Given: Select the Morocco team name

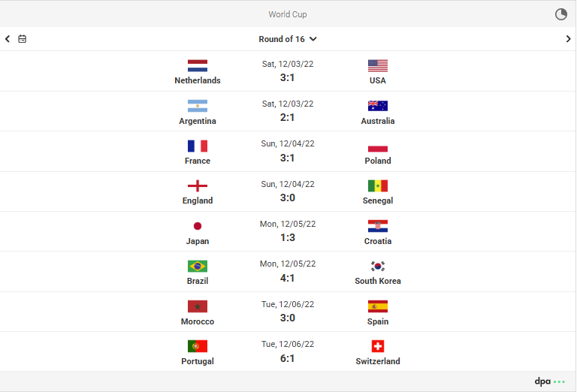Looking at the screenshot, I should [198, 321].
